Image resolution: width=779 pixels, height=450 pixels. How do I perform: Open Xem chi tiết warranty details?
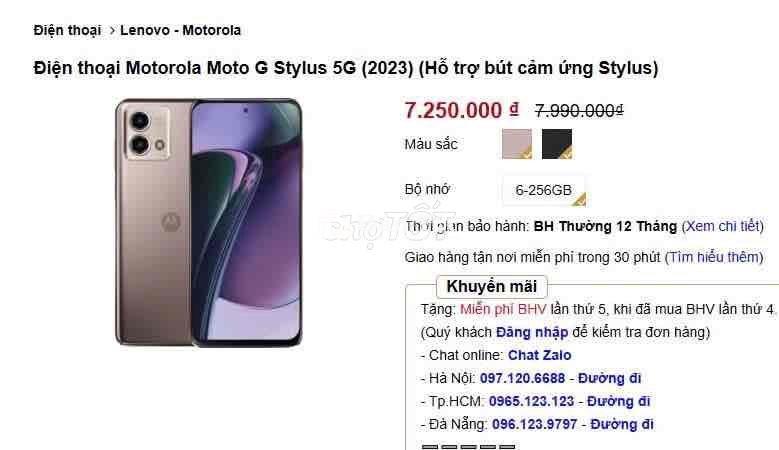(x=723, y=226)
